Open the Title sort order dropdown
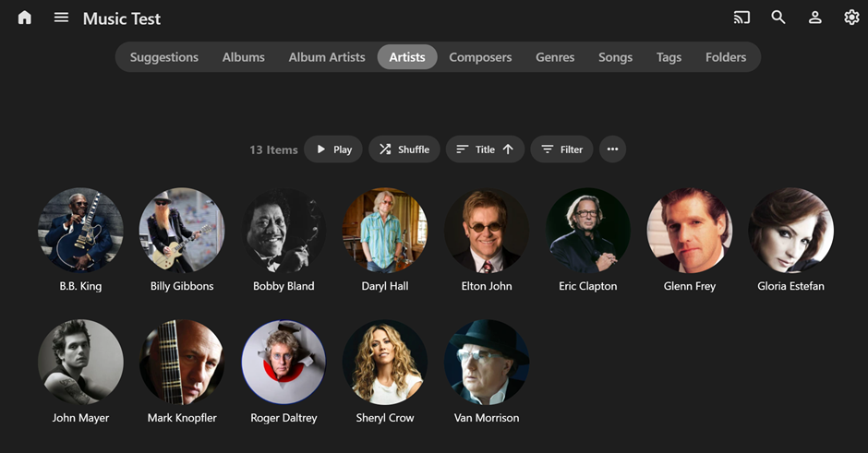 pos(485,149)
